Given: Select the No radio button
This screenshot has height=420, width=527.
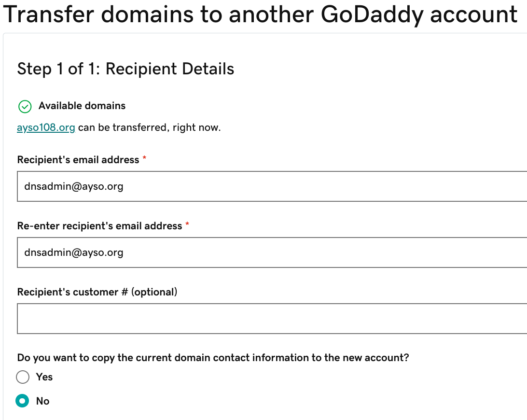Looking at the screenshot, I should pyautogui.click(x=23, y=401).
